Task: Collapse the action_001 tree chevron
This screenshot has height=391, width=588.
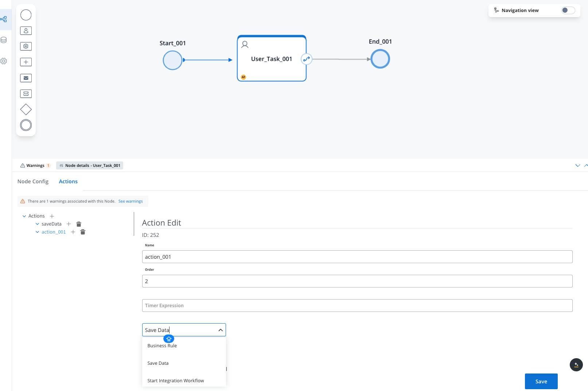Action: click(x=37, y=232)
